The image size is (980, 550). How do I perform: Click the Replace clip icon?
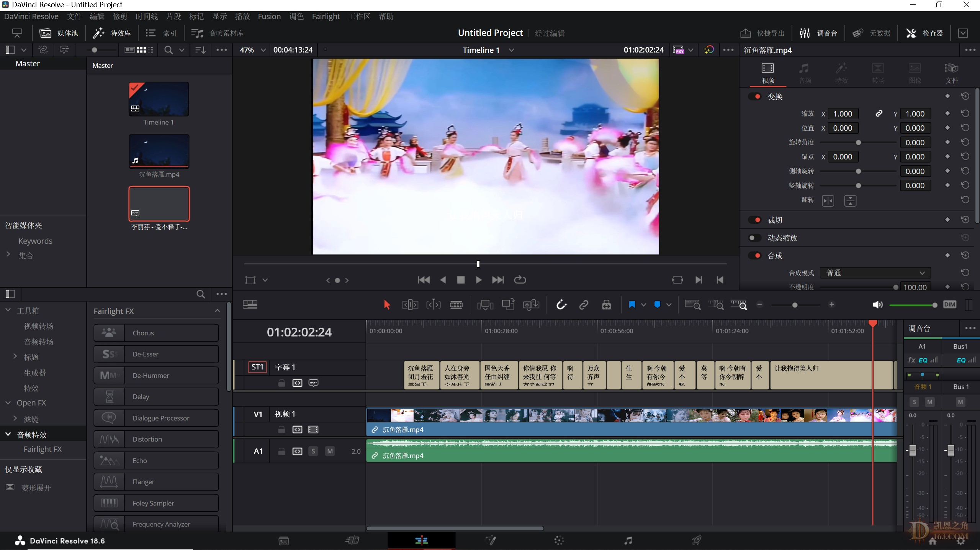pos(531,305)
